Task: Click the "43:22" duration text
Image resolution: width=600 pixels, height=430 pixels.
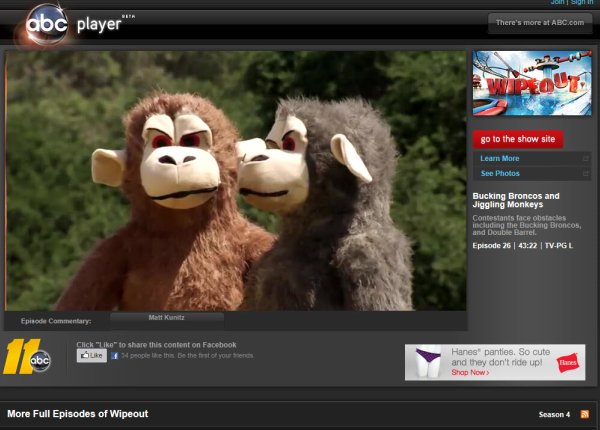Action: (527, 246)
